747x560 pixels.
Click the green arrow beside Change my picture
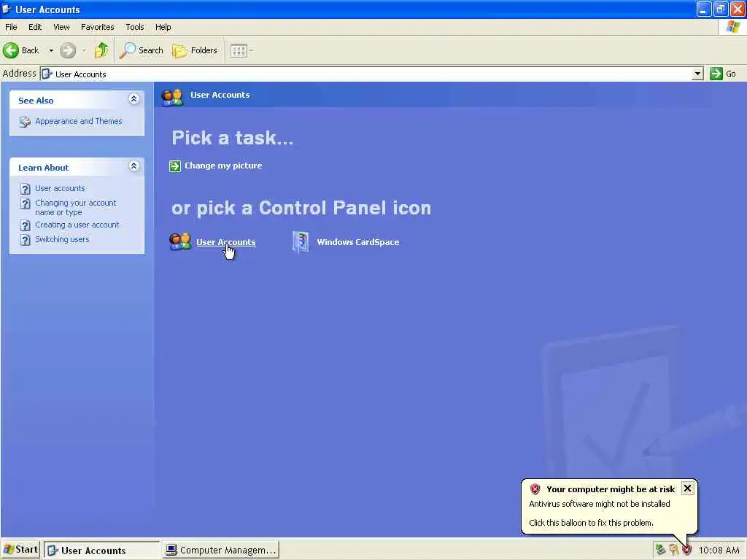click(175, 166)
